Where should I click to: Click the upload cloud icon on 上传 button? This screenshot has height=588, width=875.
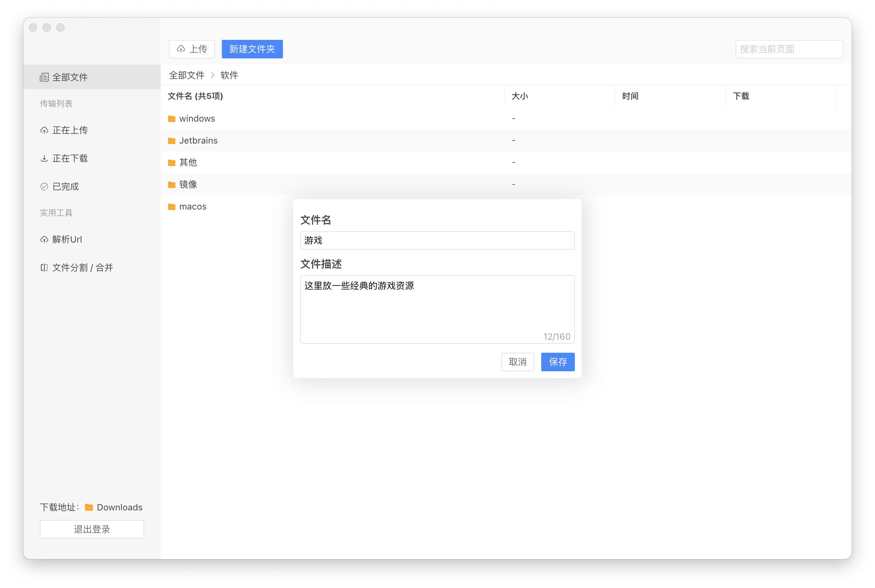(181, 49)
